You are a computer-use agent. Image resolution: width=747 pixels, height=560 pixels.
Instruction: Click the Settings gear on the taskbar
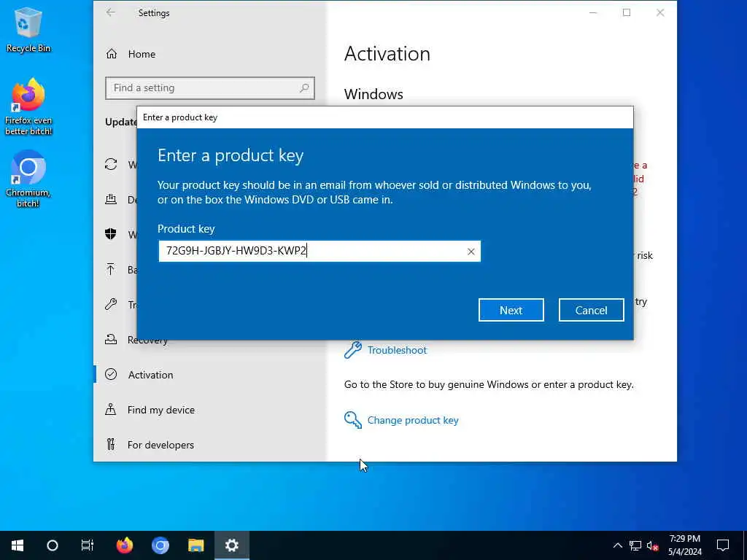click(231, 545)
